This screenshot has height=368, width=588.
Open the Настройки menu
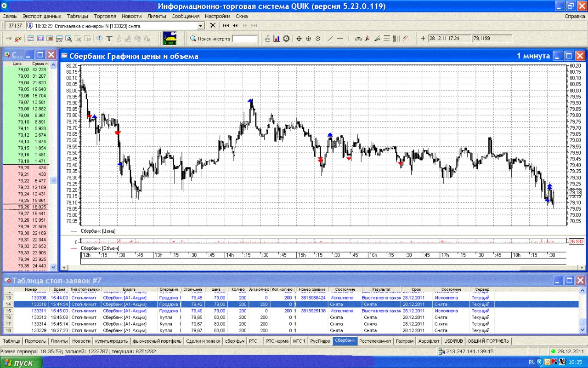click(218, 16)
